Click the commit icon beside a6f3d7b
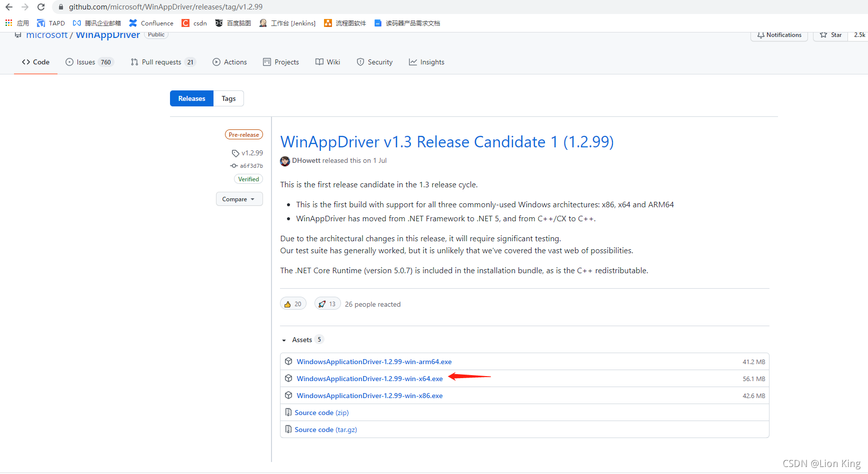Viewport: 868px width, 474px height. [x=233, y=166]
